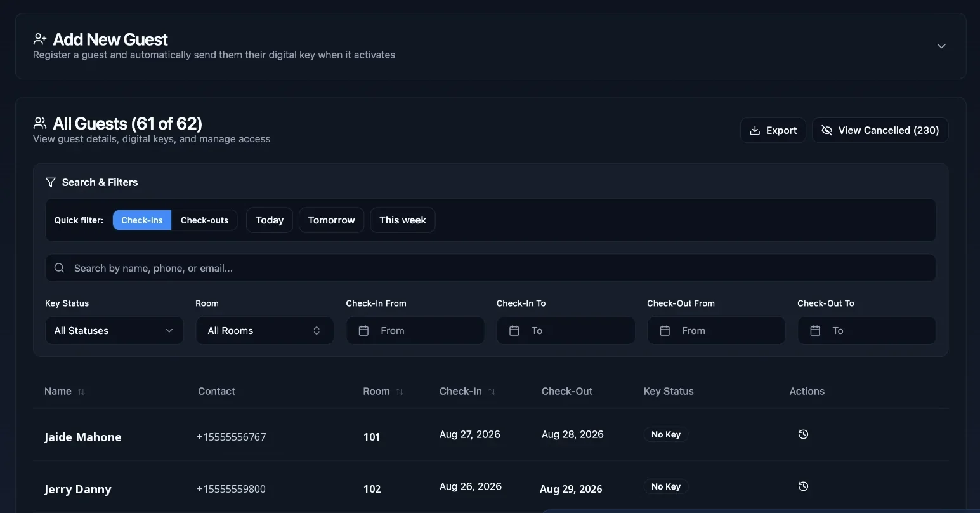Select the Check-ins quick filter

coord(142,220)
